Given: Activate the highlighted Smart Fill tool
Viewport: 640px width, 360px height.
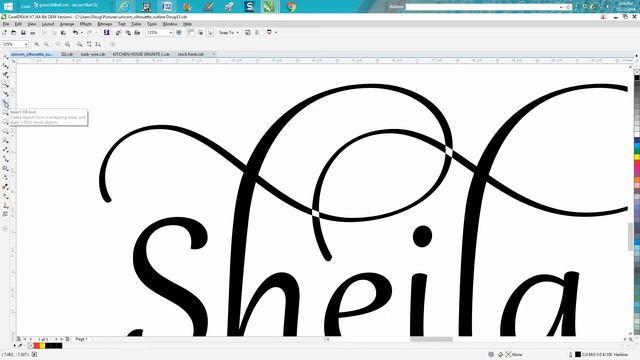Looking at the screenshot, I should (x=5, y=104).
